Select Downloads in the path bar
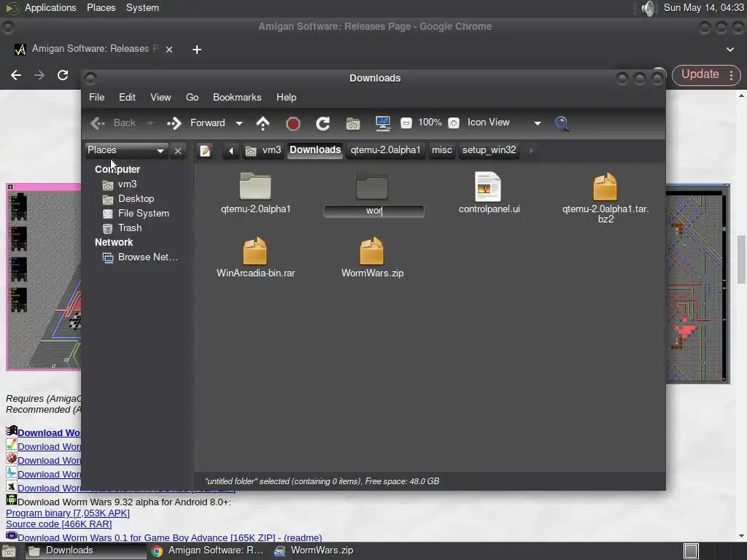Screen dimensions: 747x560 coord(315,150)
